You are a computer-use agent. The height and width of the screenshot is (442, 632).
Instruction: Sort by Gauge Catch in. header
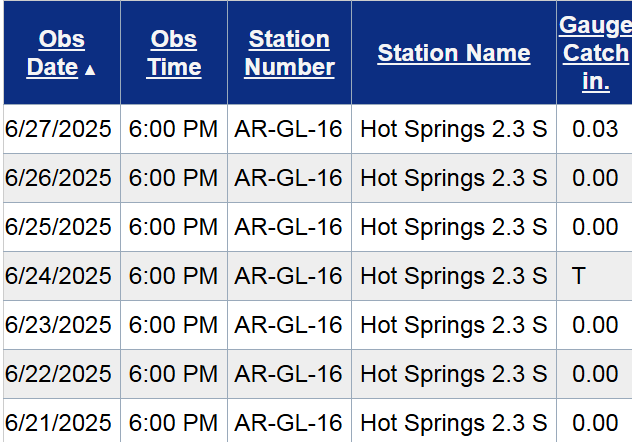[595, 53]
